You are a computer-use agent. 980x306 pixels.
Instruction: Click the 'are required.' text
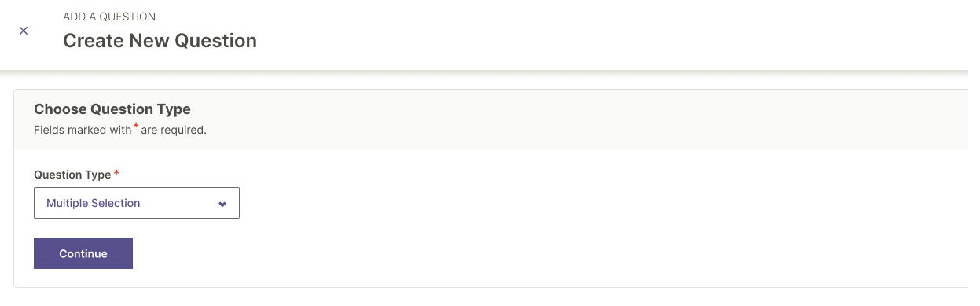pos(174,130)
